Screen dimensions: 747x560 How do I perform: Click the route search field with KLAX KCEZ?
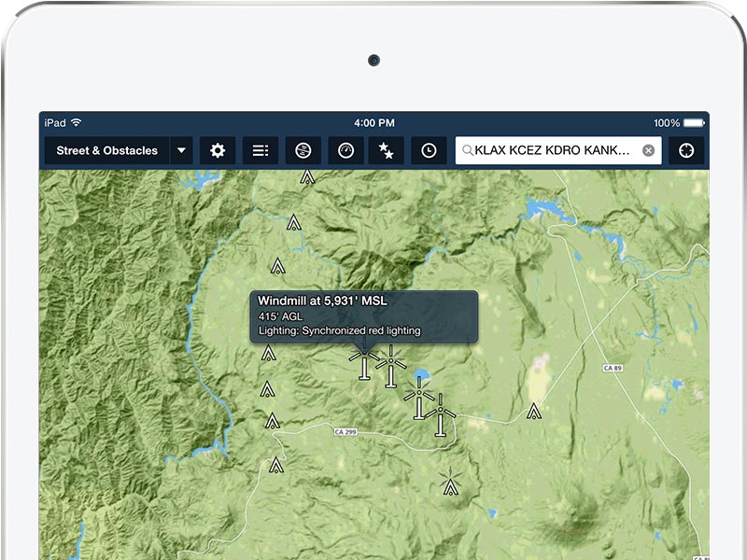pyautogui.click(x=551, y=150)
